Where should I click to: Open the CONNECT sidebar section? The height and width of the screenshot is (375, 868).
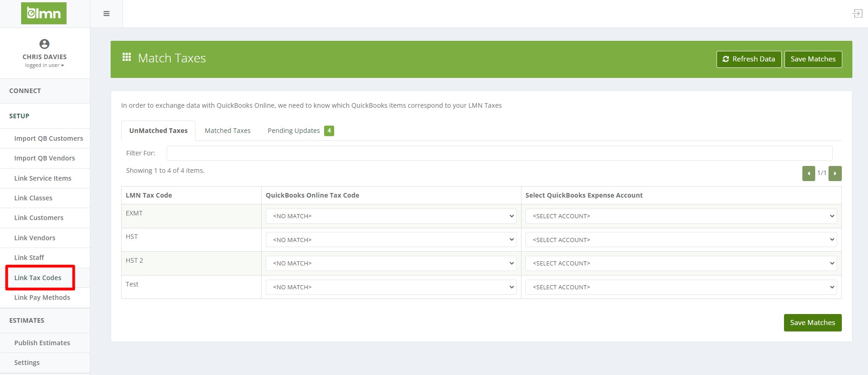45,91
